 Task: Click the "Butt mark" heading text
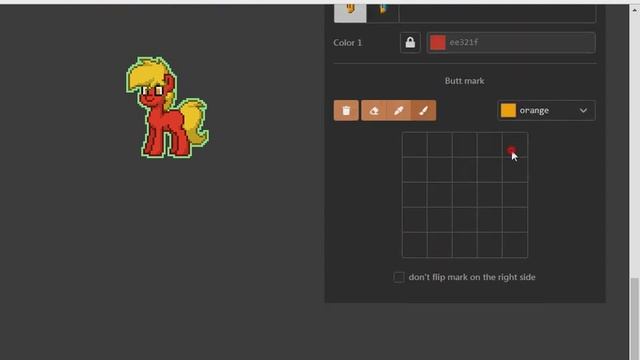(464, 81)
